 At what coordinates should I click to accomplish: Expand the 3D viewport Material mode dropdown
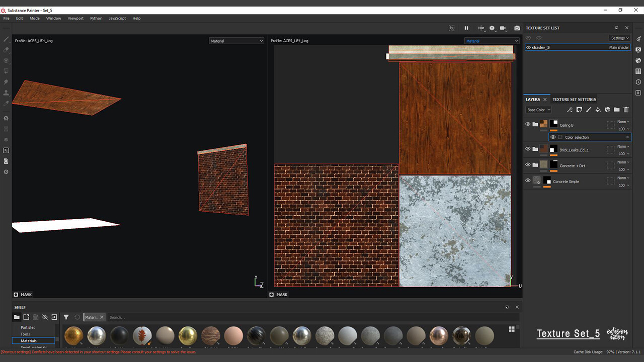coord(236,41)
